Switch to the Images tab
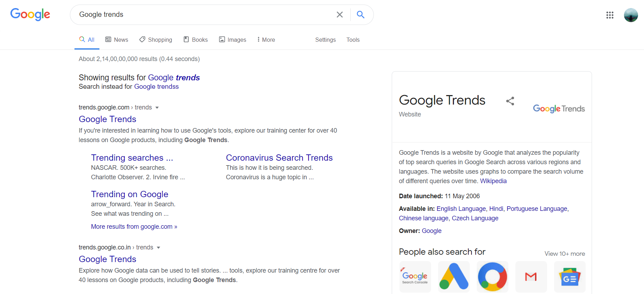Screen dimensions: 644x294 pyautogui.click(x=233, y=40)
